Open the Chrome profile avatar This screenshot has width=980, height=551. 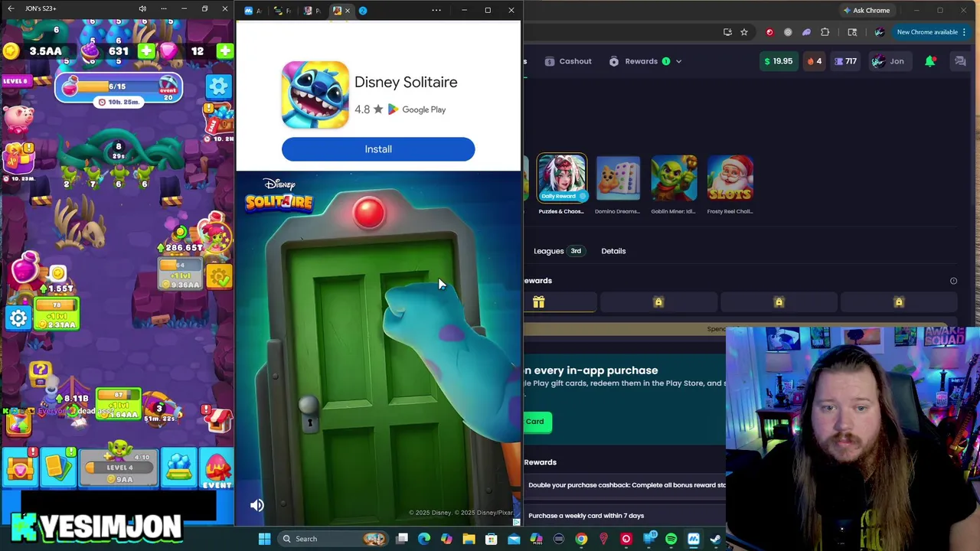[879, 32]
